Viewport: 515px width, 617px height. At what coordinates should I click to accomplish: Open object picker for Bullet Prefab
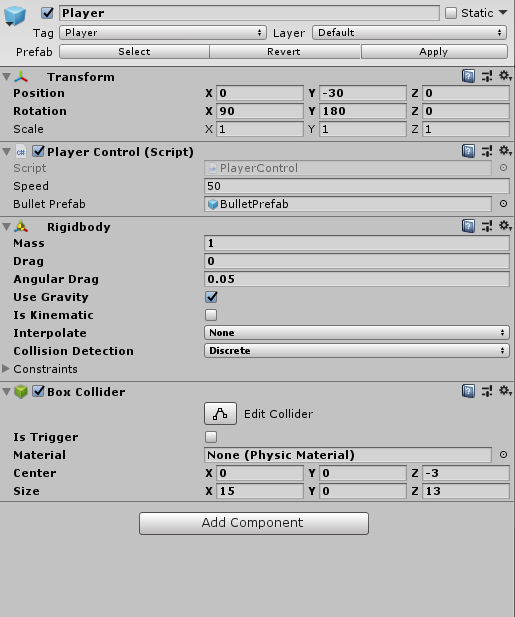tap(503, 204)
